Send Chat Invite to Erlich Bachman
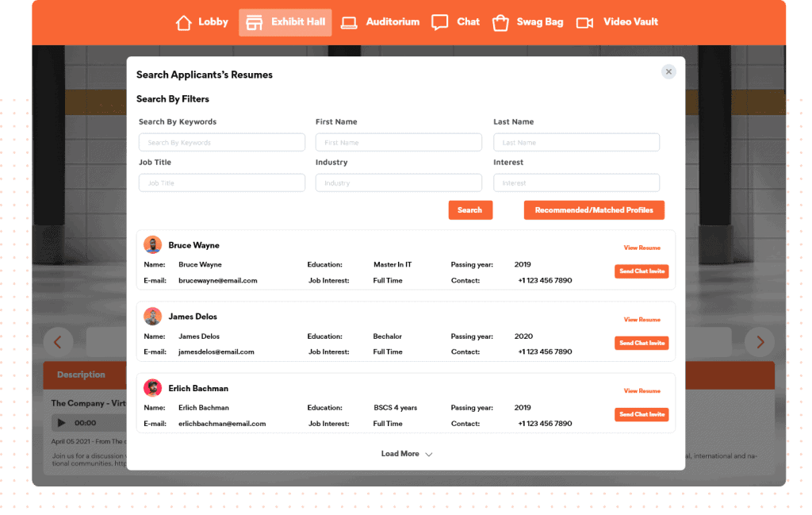 click(x=642, y=414)
